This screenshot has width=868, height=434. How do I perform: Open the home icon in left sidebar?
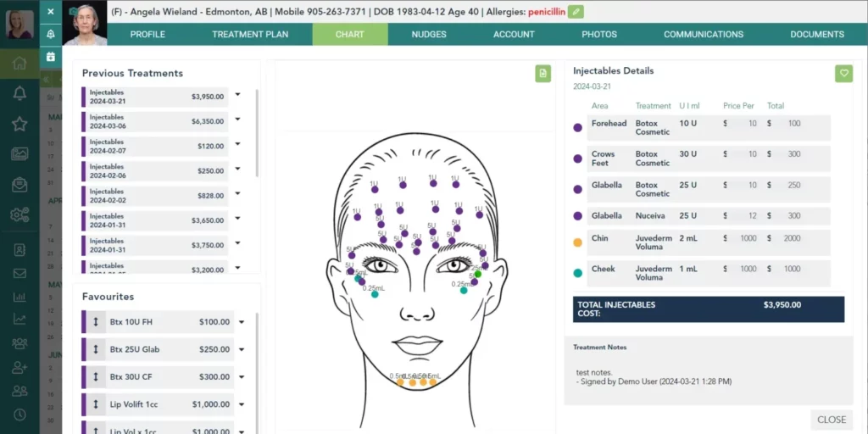click(x=19, y=64)
